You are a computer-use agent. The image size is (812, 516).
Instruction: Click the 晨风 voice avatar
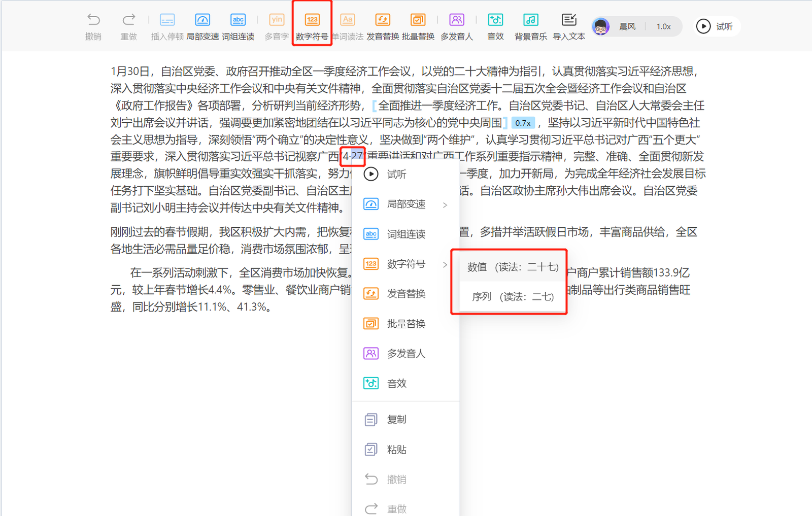(601, 26)
